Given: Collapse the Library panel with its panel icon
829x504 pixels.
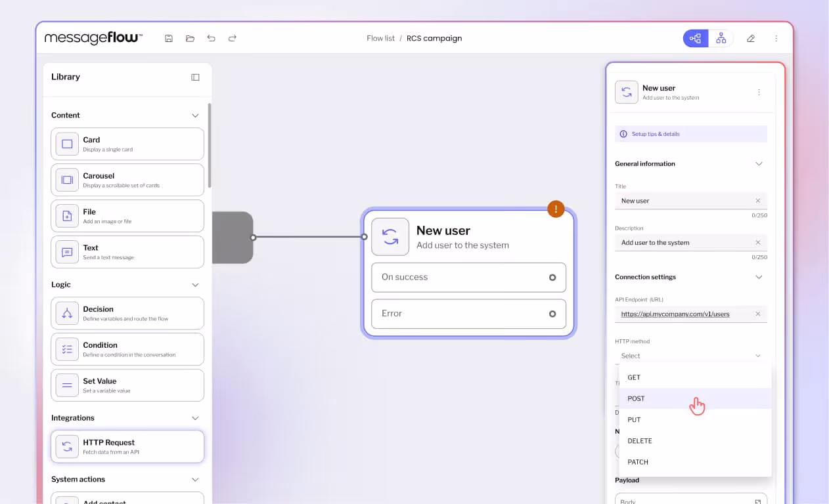Looking at the screenshot, I should point(195,77).
